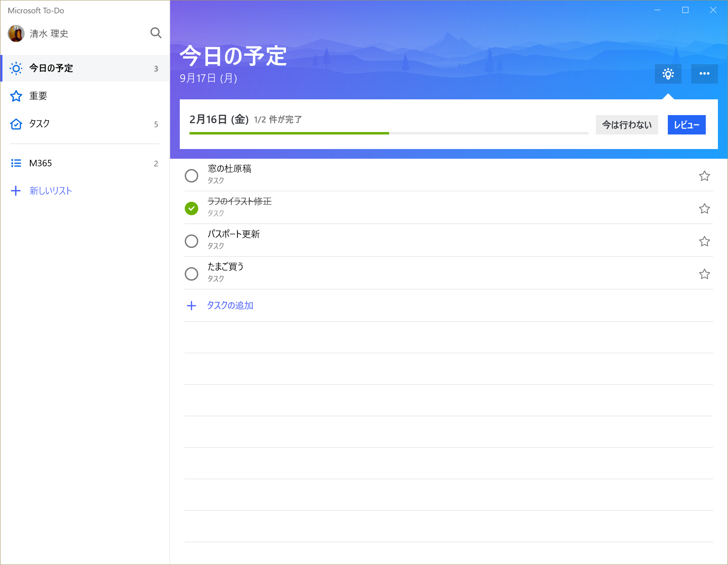Click the plus icon beside 新しいリスト

[16, 191]
